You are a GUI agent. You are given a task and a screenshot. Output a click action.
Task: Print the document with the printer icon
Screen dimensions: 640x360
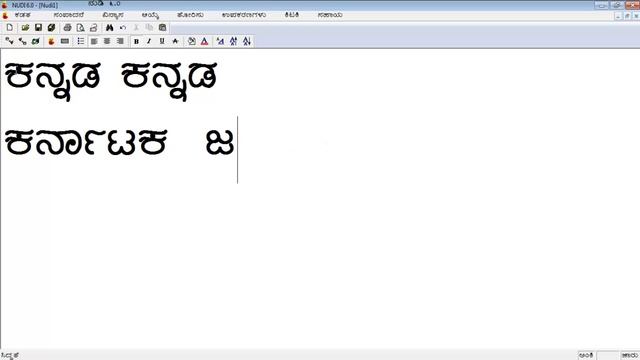click(x=68, y=28)
